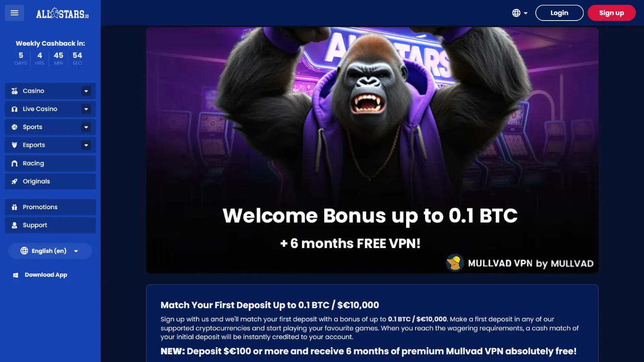Click the Promotions gift icon
The height and width of the screenshot is (362, 644).
(x=14, y=207)
